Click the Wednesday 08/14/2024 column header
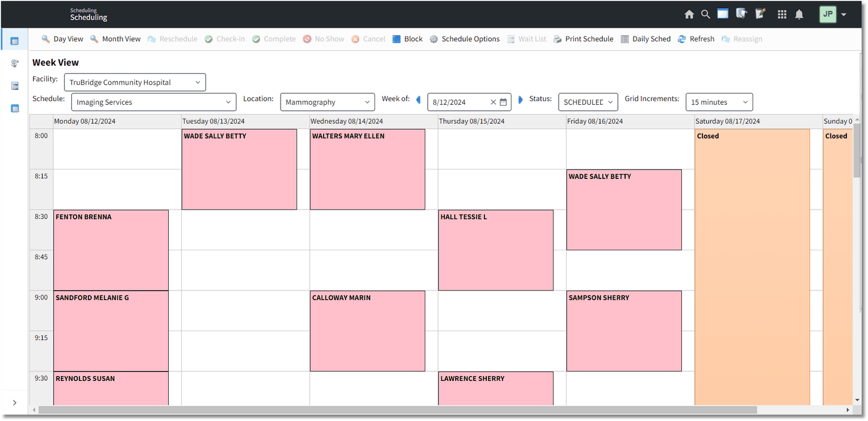The width and height of the screenshot is (868, 421). tap(374, 122)
